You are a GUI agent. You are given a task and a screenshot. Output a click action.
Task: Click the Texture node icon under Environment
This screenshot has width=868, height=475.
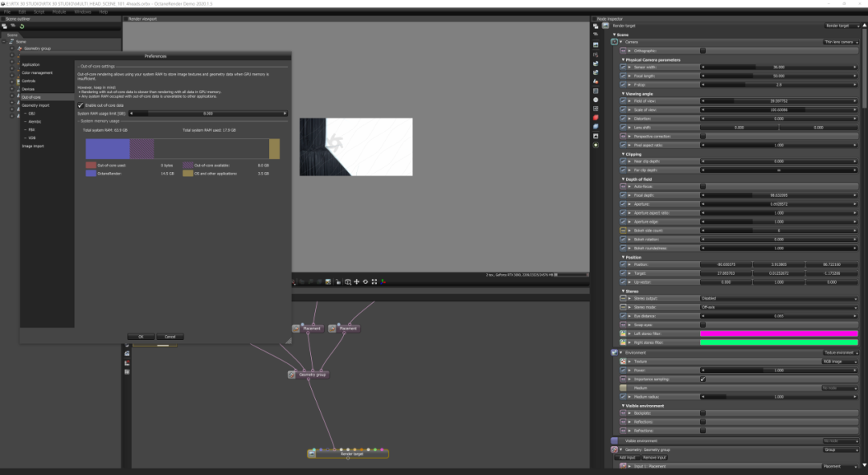[x=624, y=361]
